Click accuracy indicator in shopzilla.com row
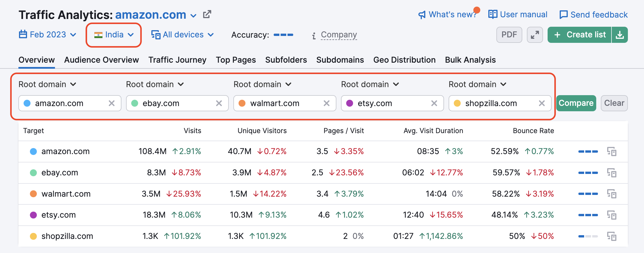The image size is (644, 253). pos(588,236)
